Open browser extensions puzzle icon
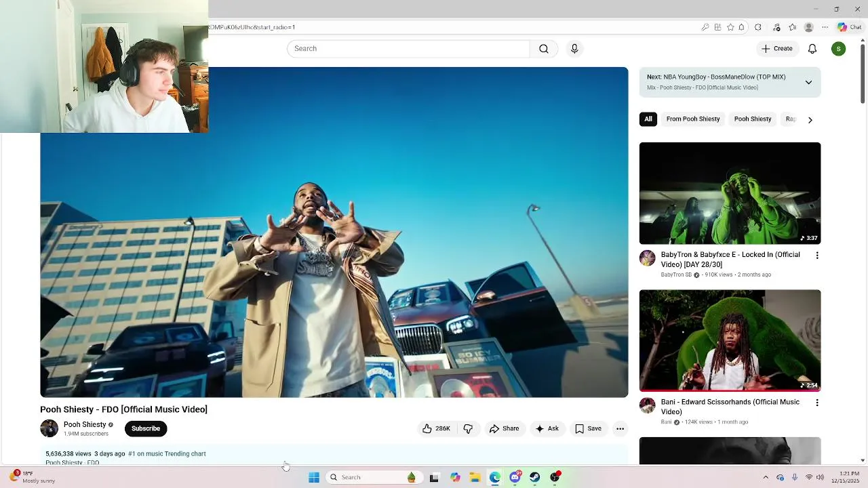The image size is (868, 488). point(758,27)
